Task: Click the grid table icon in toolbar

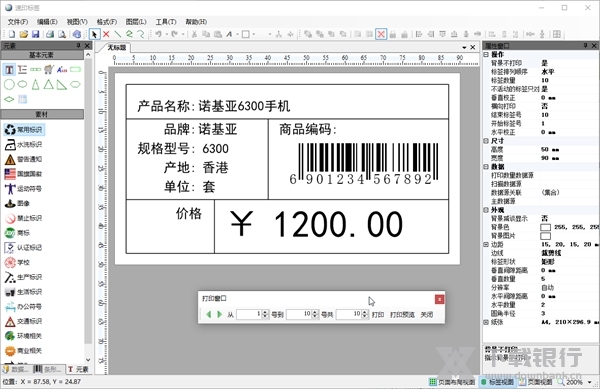Action: click(x=557, y=34)
